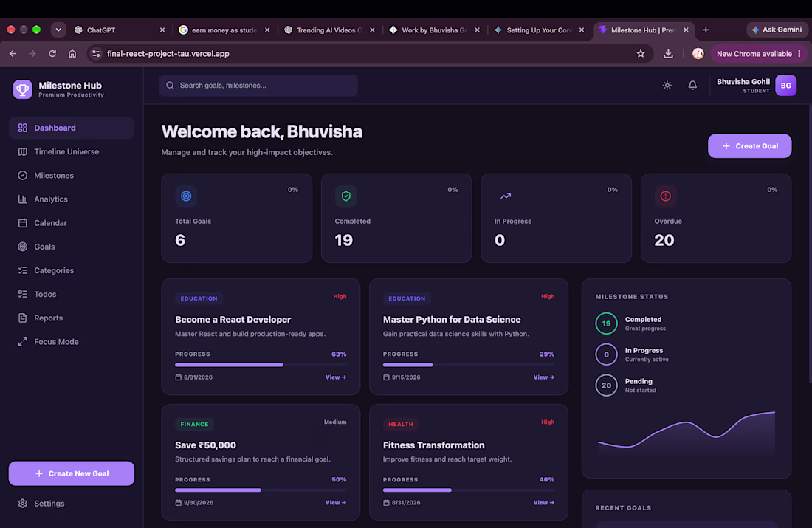Click the Save ₹50,000 progress bar
The height and width of the screenshot is (528, 812).
click(261, 490)
